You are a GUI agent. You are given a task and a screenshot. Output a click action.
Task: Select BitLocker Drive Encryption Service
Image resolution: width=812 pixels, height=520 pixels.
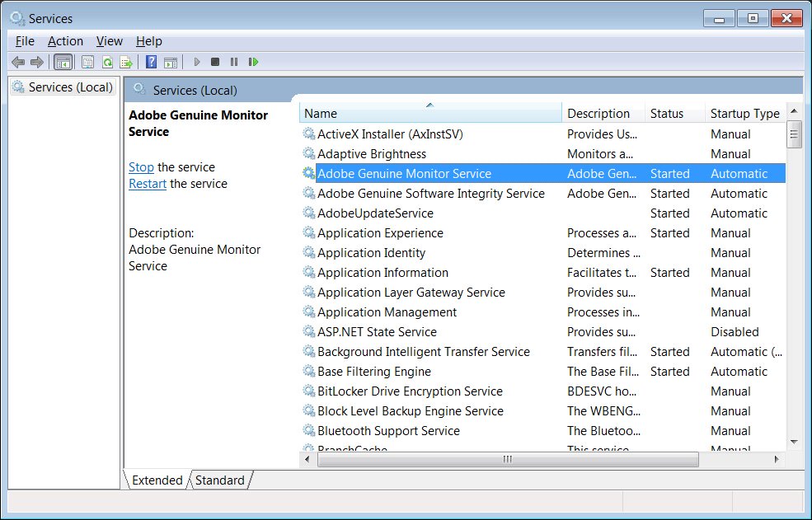[x=411, y=391]
